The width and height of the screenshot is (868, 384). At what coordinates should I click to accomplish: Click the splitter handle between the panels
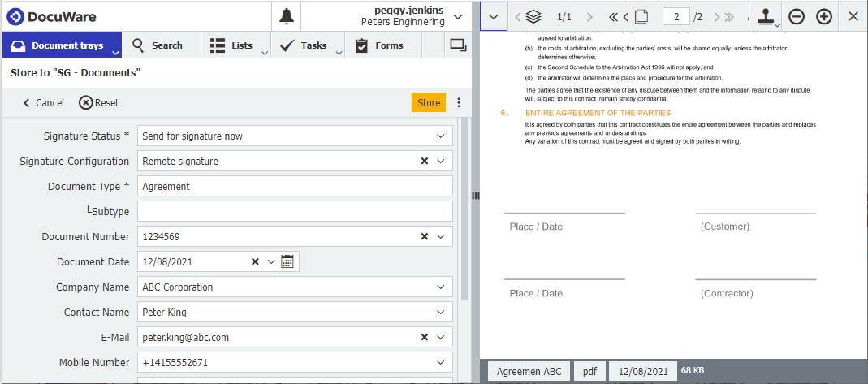[476, 196]
